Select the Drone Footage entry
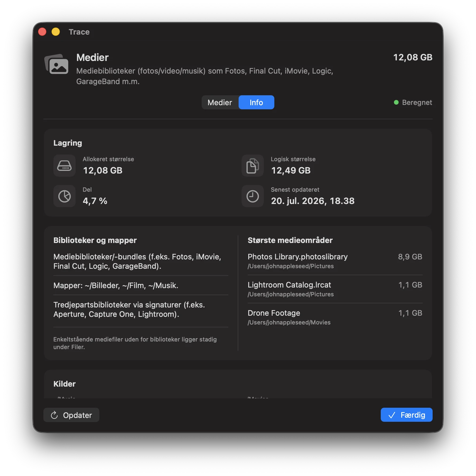 335,317
